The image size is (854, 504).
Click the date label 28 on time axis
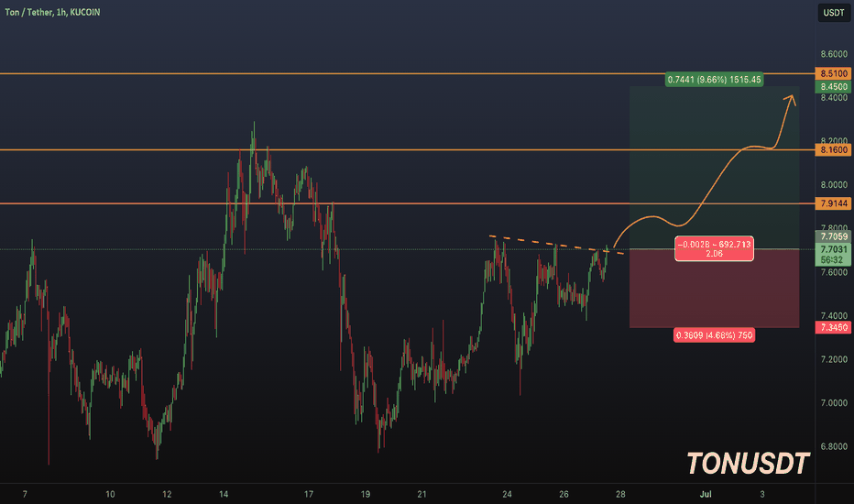click(620, 494)
